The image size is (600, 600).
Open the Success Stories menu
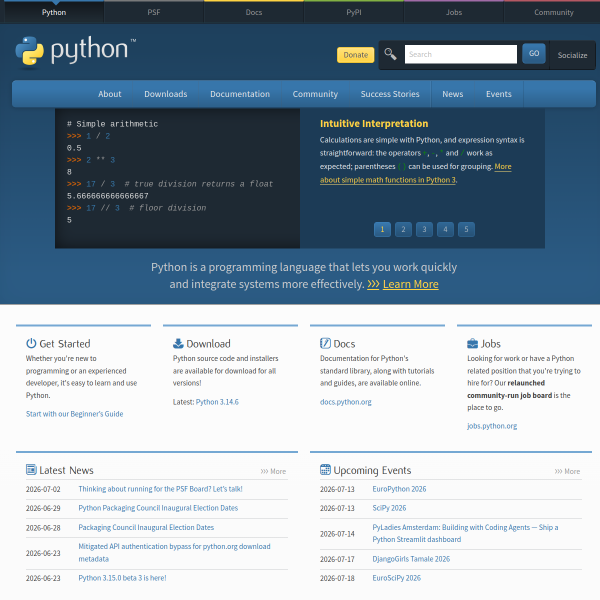pos(390,94)
